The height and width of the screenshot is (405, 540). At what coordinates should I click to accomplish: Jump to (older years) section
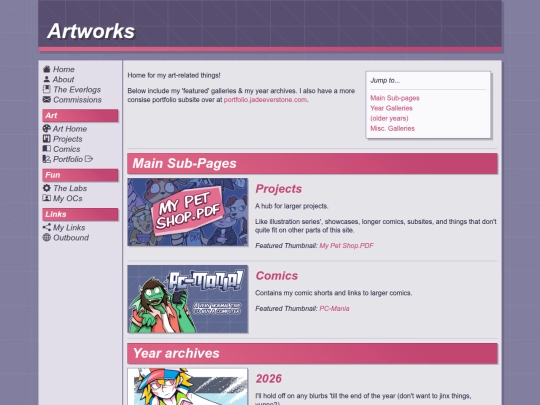point(389,118)
